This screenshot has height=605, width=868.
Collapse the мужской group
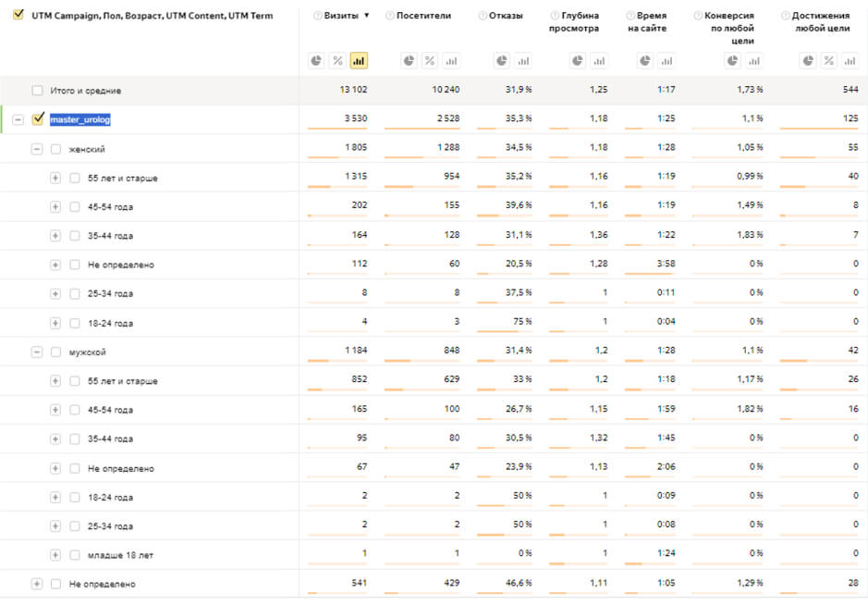pyautogui.click(x=37, y=352)
